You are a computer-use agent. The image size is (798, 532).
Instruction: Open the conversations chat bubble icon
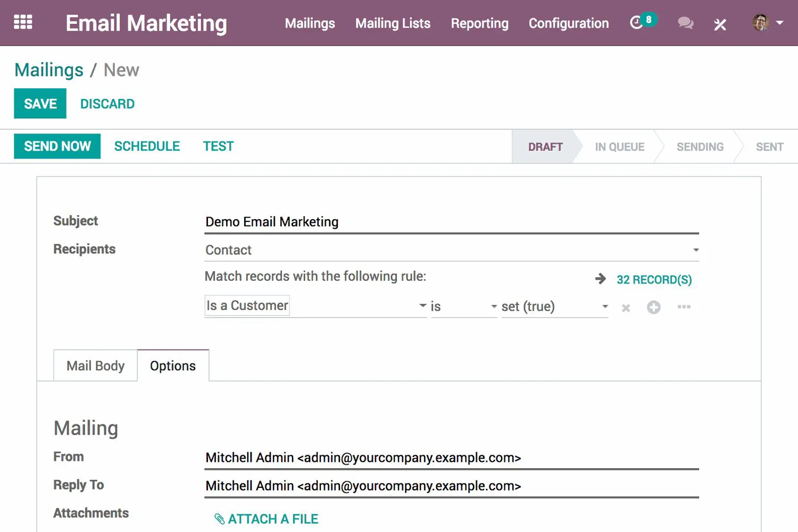point(685,23)
